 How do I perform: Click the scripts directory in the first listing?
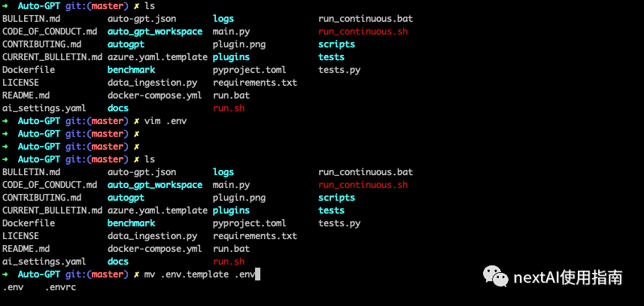[336, 44]
